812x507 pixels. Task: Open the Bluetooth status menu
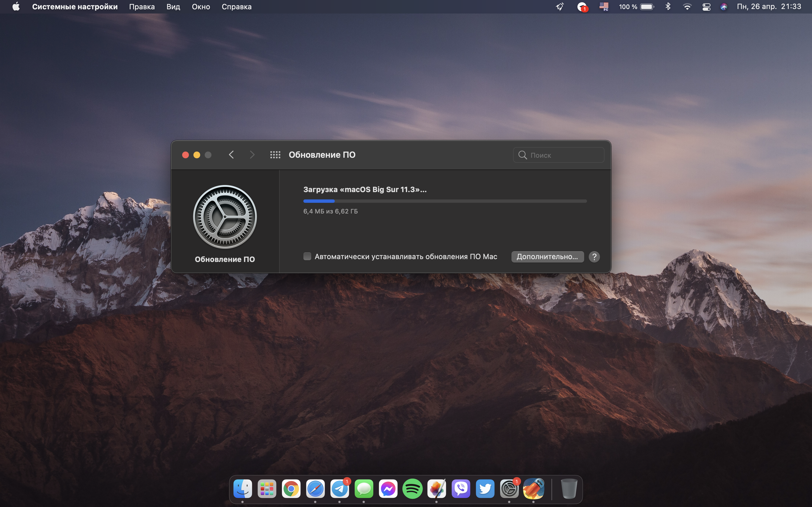tap(668, 7)
